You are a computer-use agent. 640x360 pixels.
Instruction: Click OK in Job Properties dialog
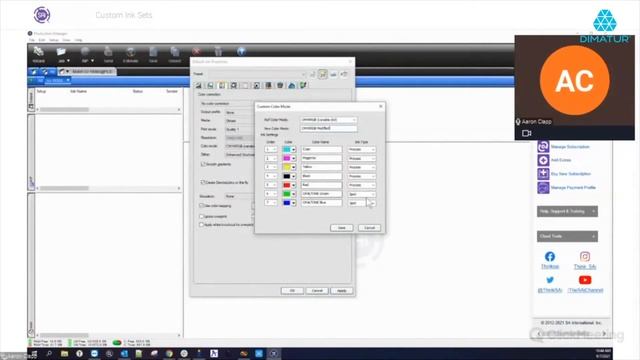(x=292, y=291)
